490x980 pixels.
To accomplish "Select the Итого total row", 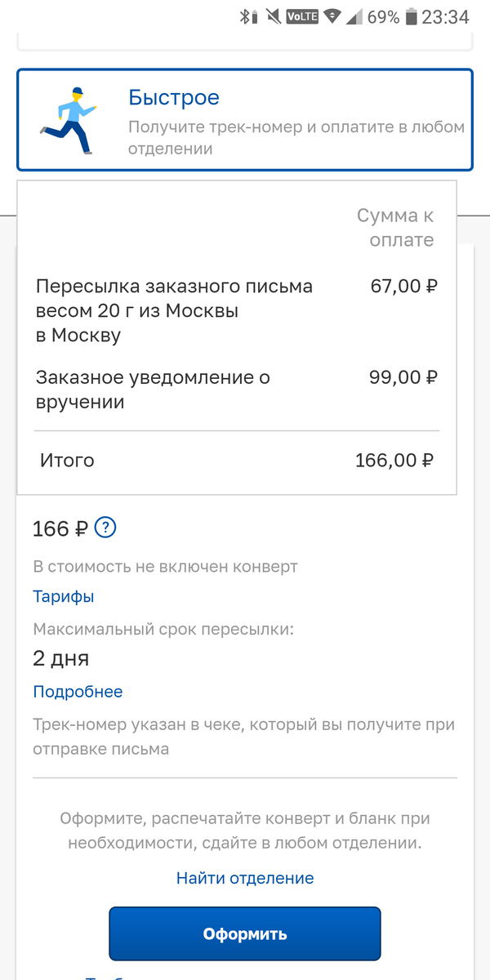I will 68,460.
